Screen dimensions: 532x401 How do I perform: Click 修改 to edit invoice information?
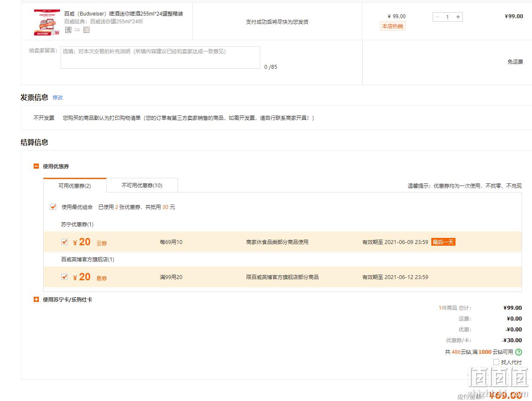click(58, 98)
